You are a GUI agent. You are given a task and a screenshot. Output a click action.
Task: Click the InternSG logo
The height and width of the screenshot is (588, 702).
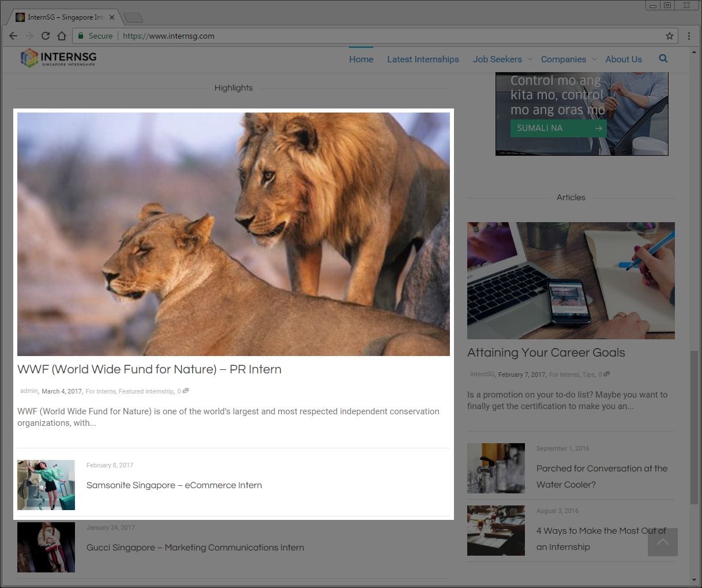coord(58,58)
